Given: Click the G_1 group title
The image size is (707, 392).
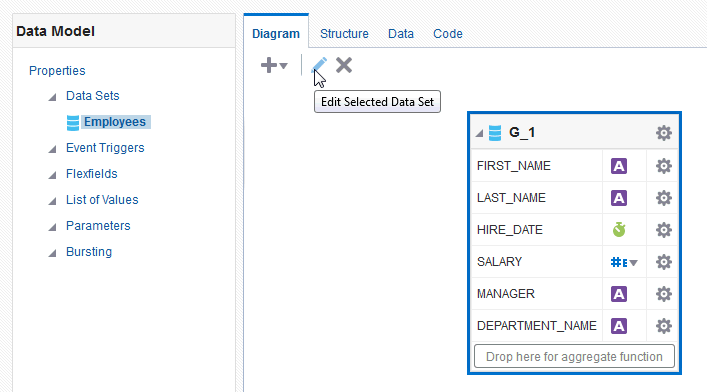Looking at the screenshot, I should click(522, 133).
